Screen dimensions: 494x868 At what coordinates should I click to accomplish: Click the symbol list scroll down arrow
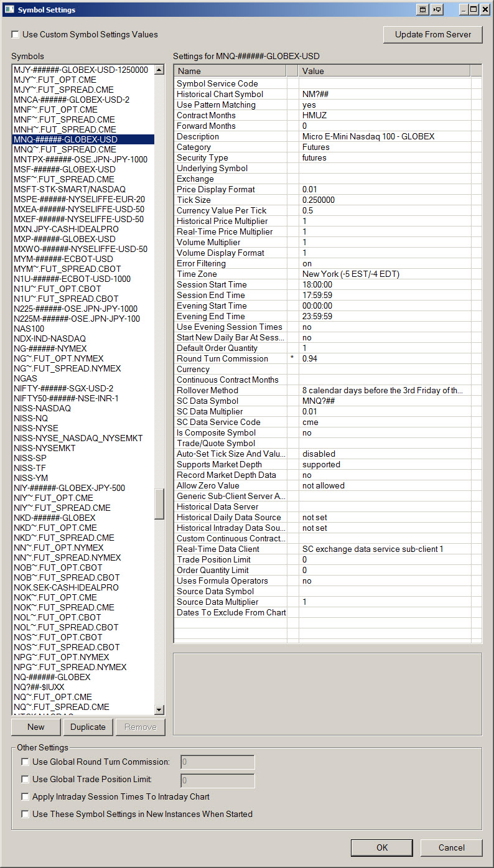click(x=159, y=710)
